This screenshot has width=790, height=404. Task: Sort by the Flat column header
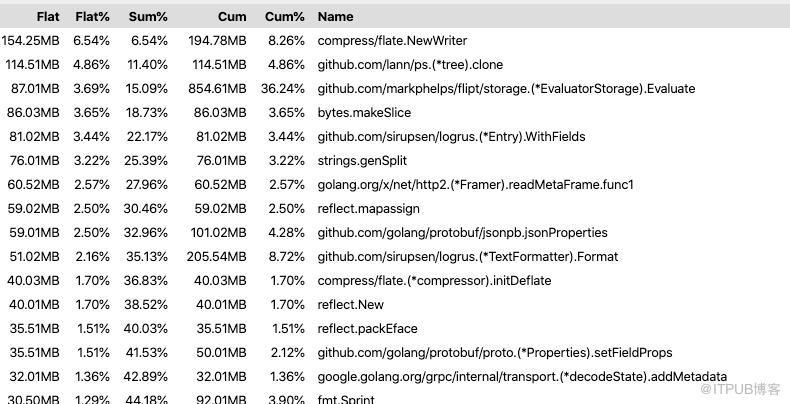[x=48, y=17]
